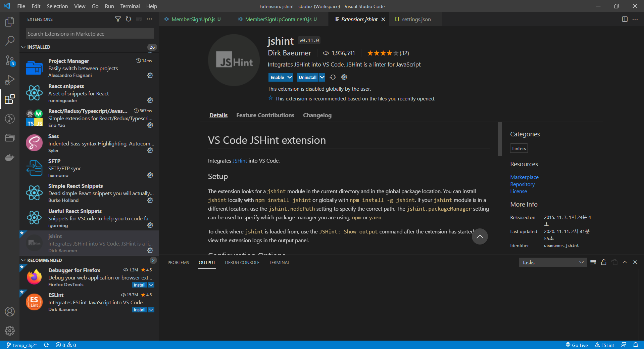Screen dimensions: 644x349
Task: Open manage gear for jshint list item
Action: click(150, 251)
